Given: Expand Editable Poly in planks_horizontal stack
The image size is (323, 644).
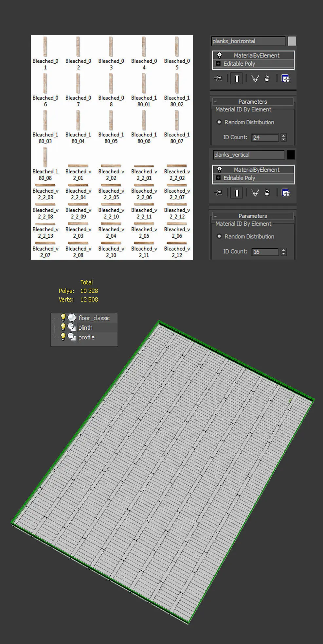Looking at the screenshot, I should [x=218, y=63].
